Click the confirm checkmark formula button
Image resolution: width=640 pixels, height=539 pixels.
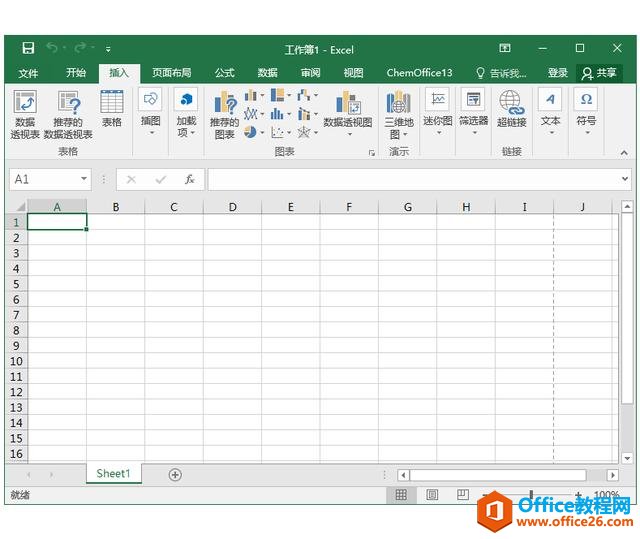pos(161,179)
